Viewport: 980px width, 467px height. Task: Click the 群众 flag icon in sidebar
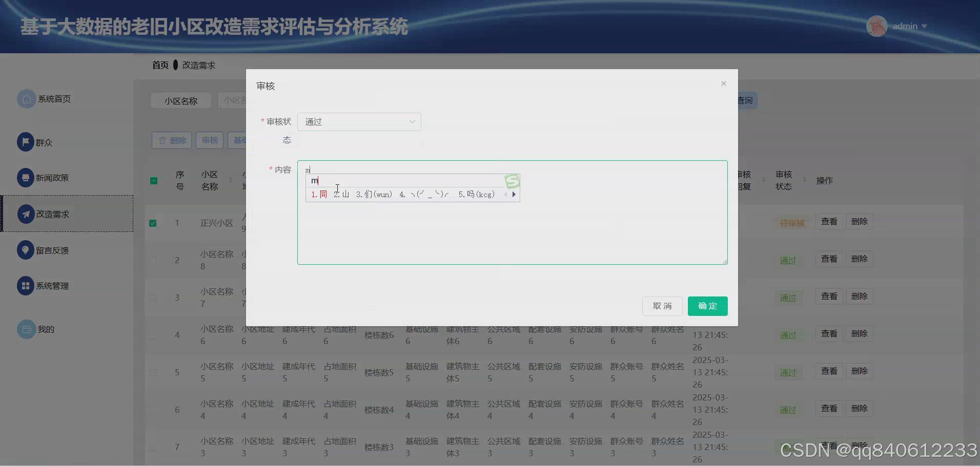click(x=26, y=142)
